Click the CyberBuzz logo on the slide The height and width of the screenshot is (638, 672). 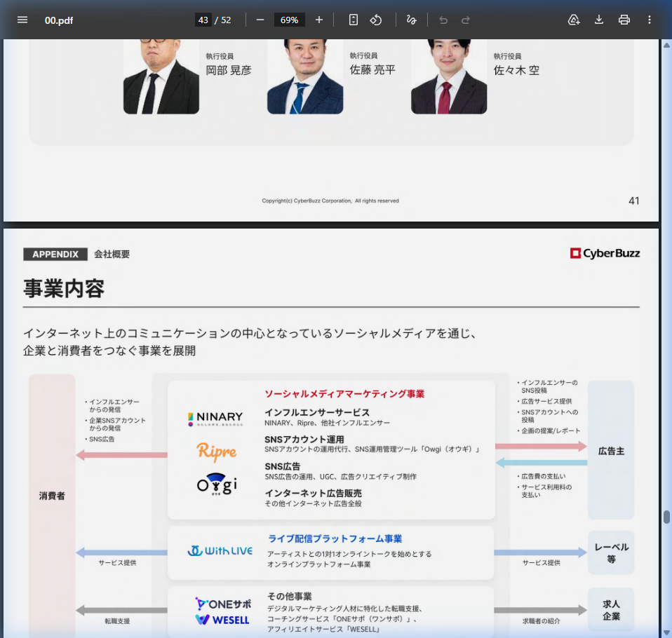(x=604, y=253)
